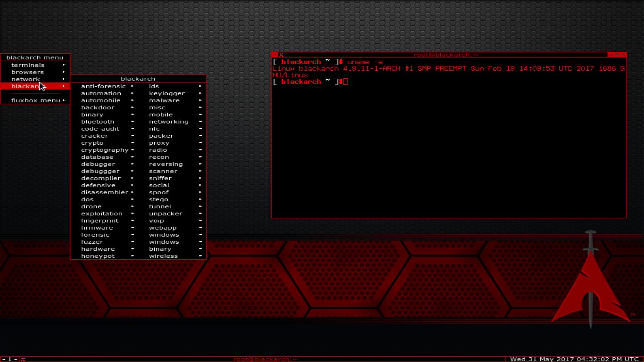
Task: Select the exploitation category
Action: pos(101,214)
